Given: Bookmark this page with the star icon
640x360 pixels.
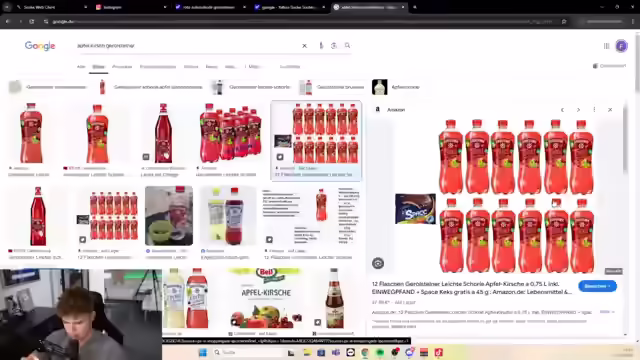Looking at the screenshot, I should 564,21.
